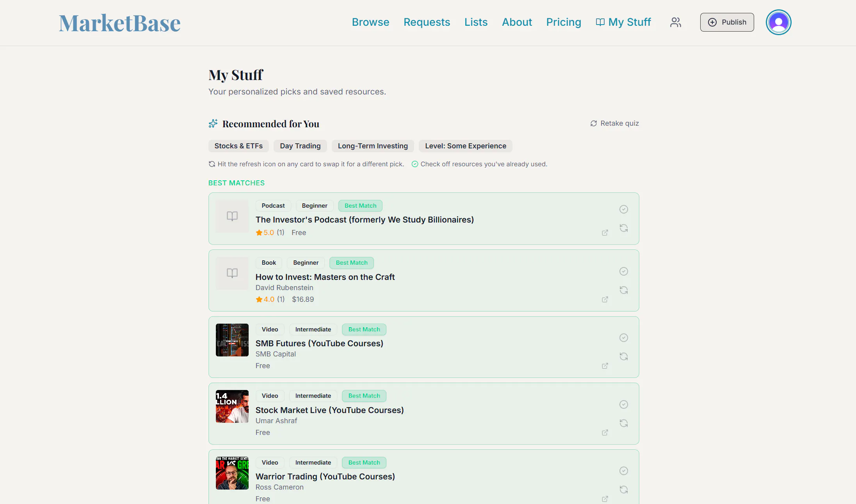The height and width of the screenshot is (504, 856).
Task: Click the How to Invest book placeholder thumbnail
Action: click(x=232, y=273)
